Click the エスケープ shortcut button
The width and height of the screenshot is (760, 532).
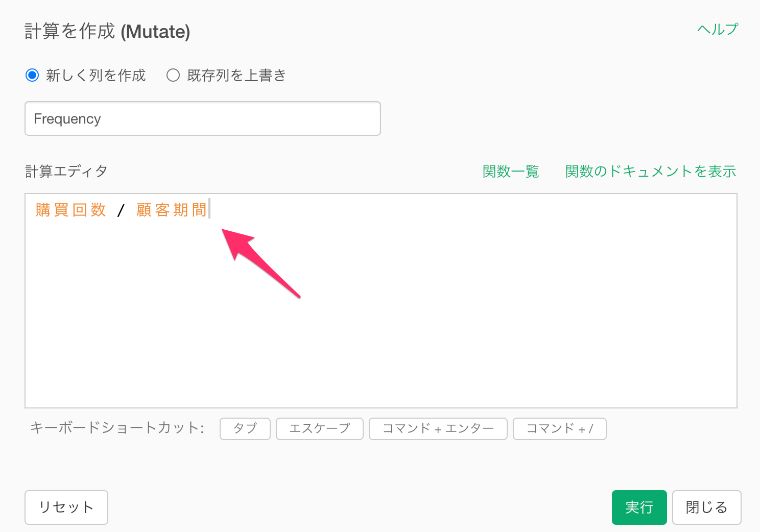click(320, 429)
